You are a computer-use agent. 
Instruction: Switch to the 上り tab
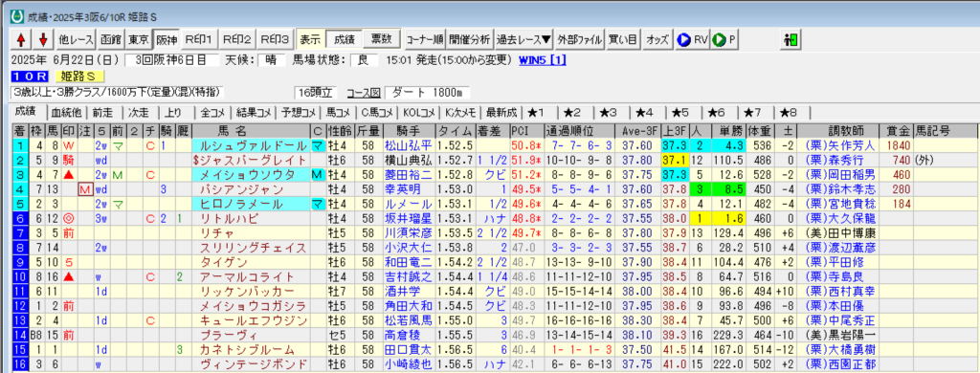(x=174, y=113)
